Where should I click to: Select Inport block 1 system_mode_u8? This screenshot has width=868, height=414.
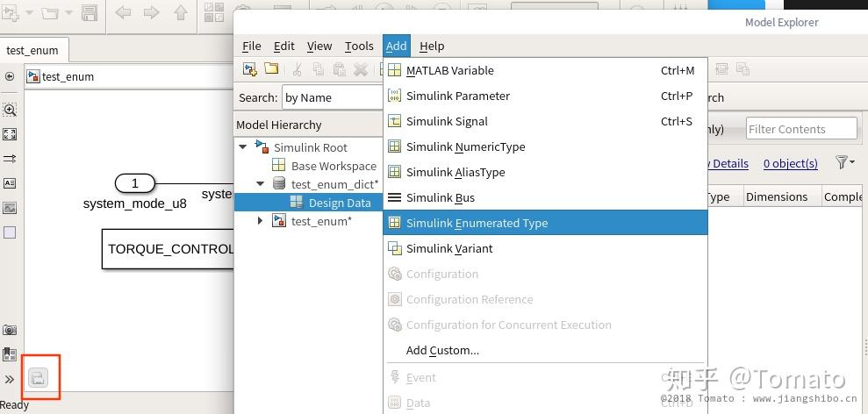pos(134,183)
